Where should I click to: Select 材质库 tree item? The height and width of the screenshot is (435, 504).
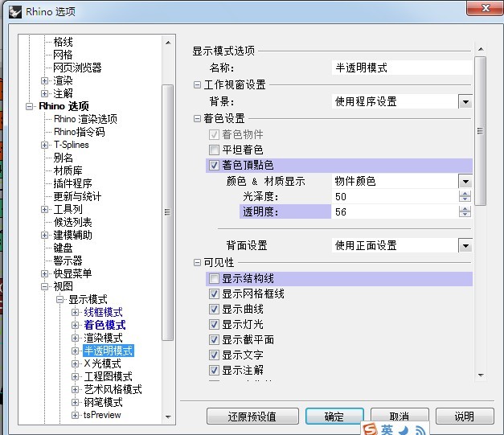tap(68, 170)
